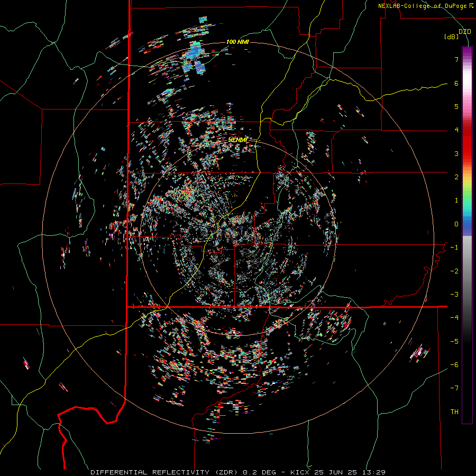
Task: Click the 3 value on the color scale
Action: (x=456, y=153)
